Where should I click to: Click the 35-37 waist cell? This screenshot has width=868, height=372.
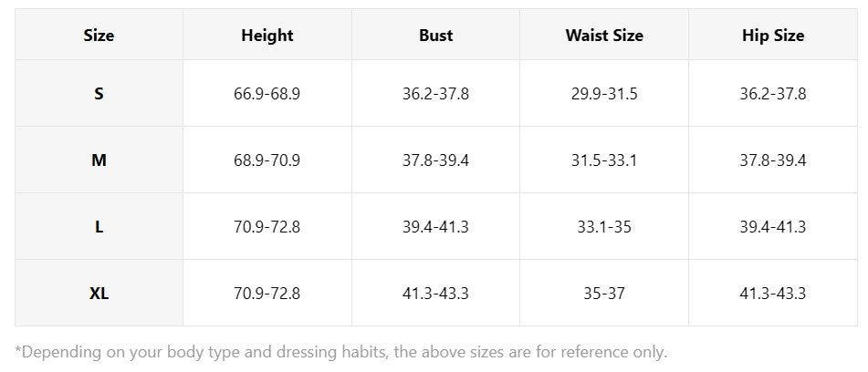pyautogui.click(x=604, y=293)
